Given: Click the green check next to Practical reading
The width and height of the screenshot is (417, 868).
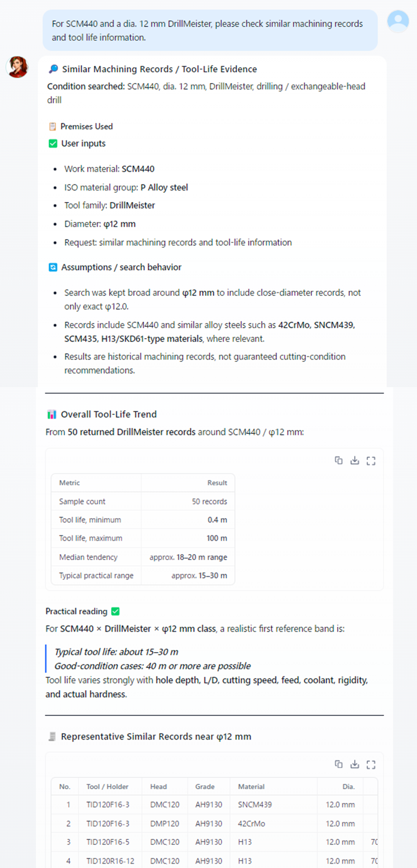Looking at the screenshot, I should [115, 611].
